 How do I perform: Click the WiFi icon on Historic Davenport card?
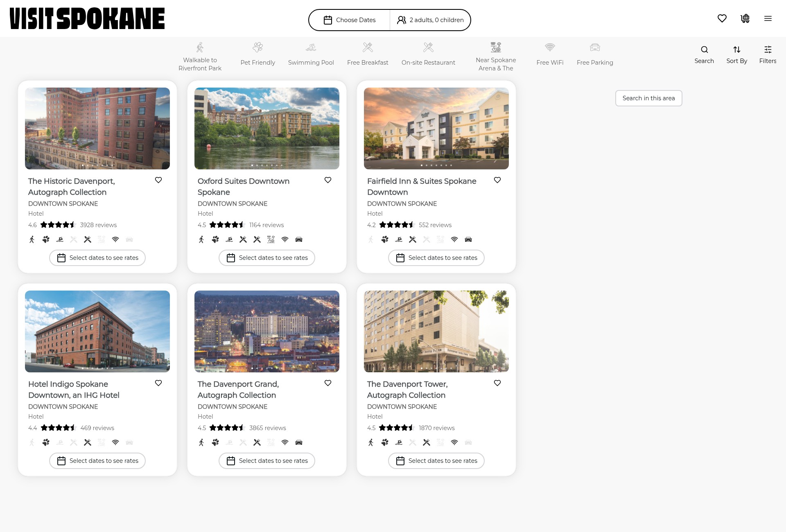point(115,239)
